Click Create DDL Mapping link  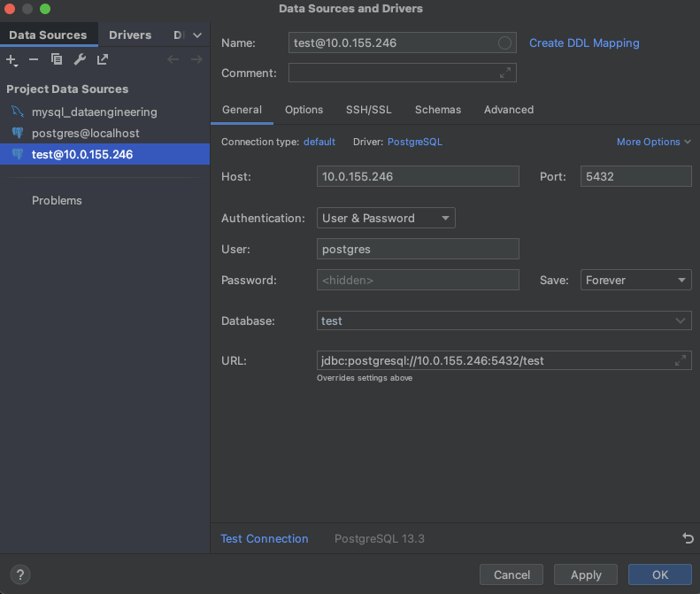click(x=584, y=42)
